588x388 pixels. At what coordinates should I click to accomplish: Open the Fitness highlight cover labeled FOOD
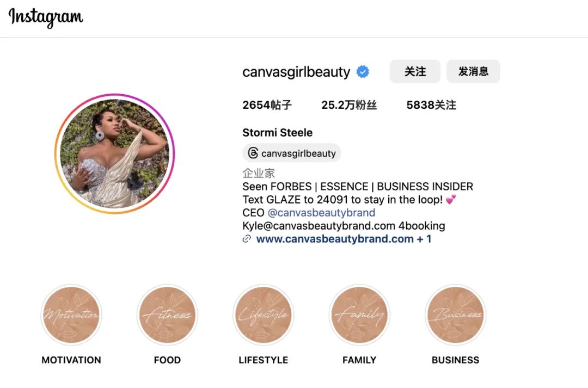point(167,315)
